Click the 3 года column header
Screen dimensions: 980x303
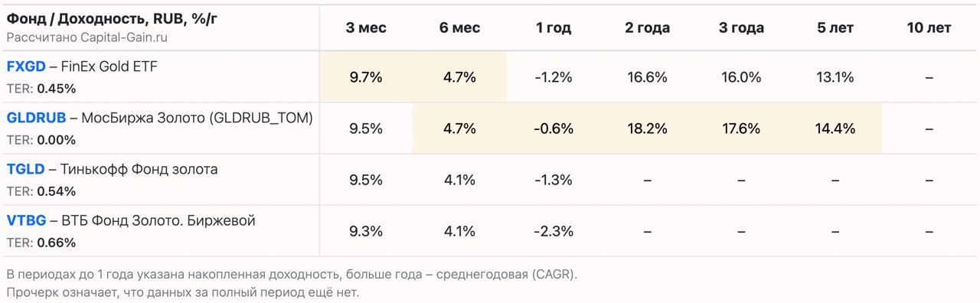coord(741,28)
